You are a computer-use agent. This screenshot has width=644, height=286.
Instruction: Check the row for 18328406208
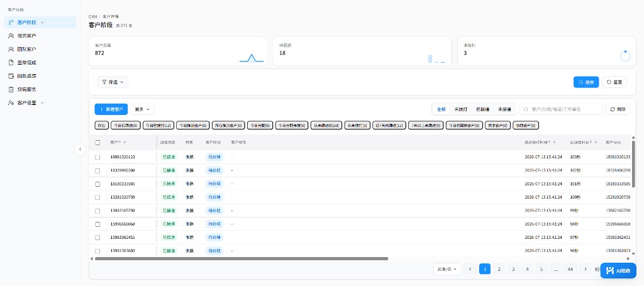coord(97,171)
